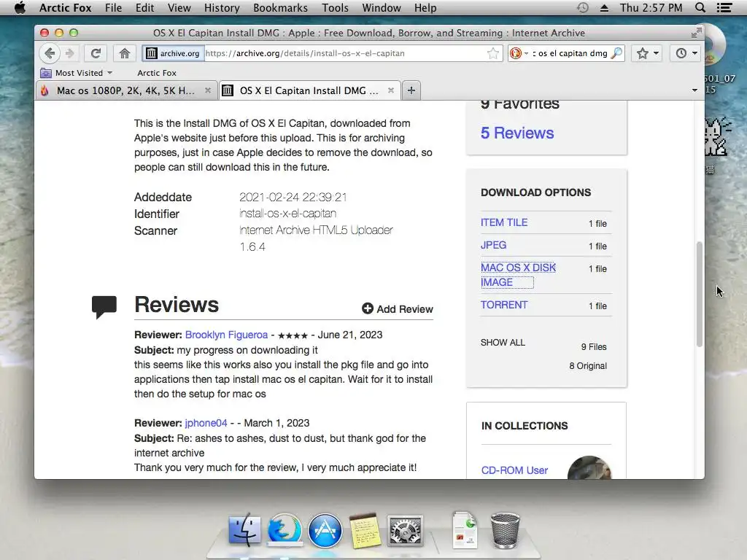Close the OS X El Capitan tab
Image resolution: width=747 pixels, height=560 pixels.
391,90
